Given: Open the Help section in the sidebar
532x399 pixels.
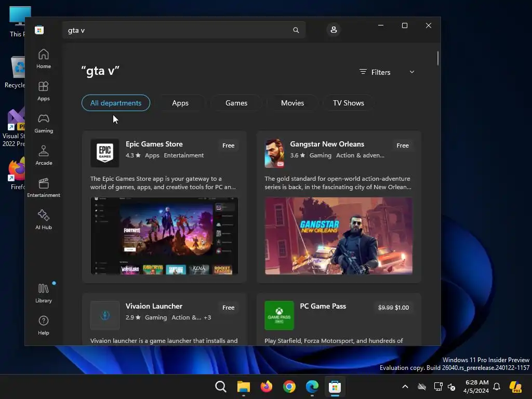Looking at the screenshot, I should click(x=44, y=326).
